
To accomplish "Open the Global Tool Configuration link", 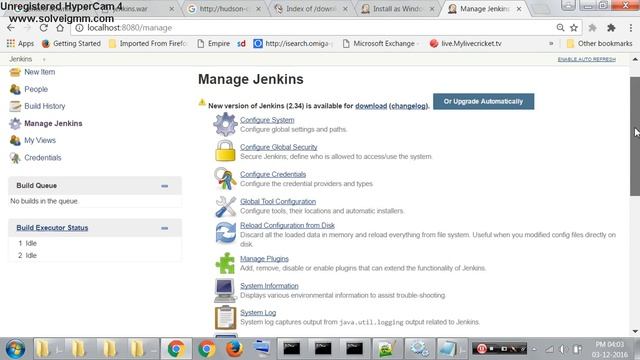I will pos(278,202).
